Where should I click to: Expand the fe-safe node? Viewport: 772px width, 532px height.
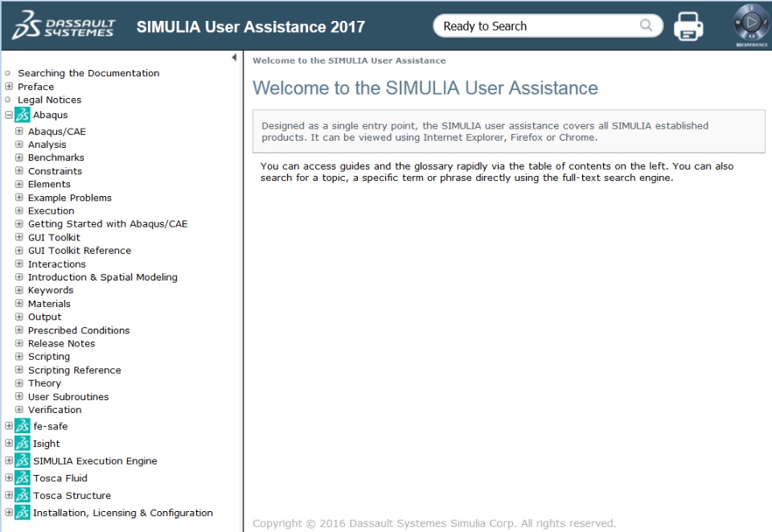pos(9,426)
